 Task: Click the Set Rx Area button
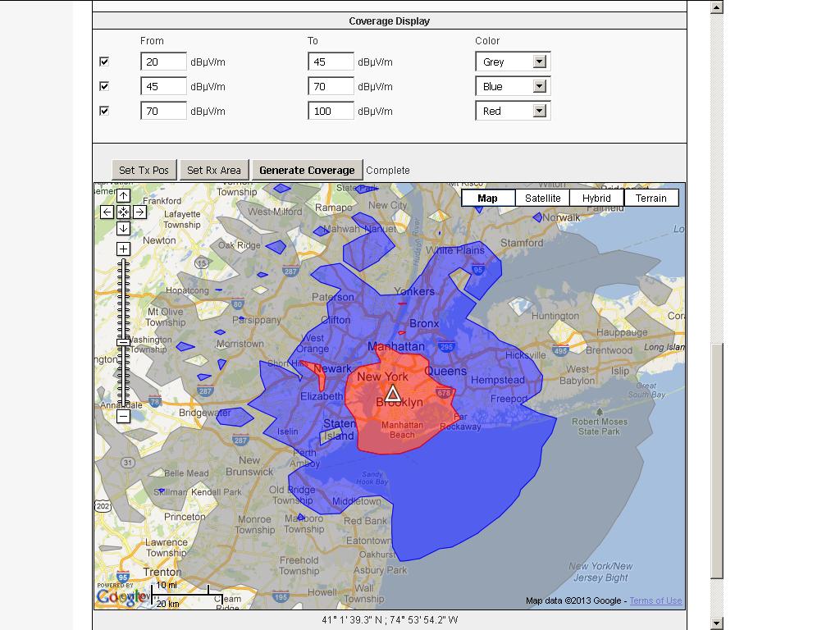(x=214, y=171)
